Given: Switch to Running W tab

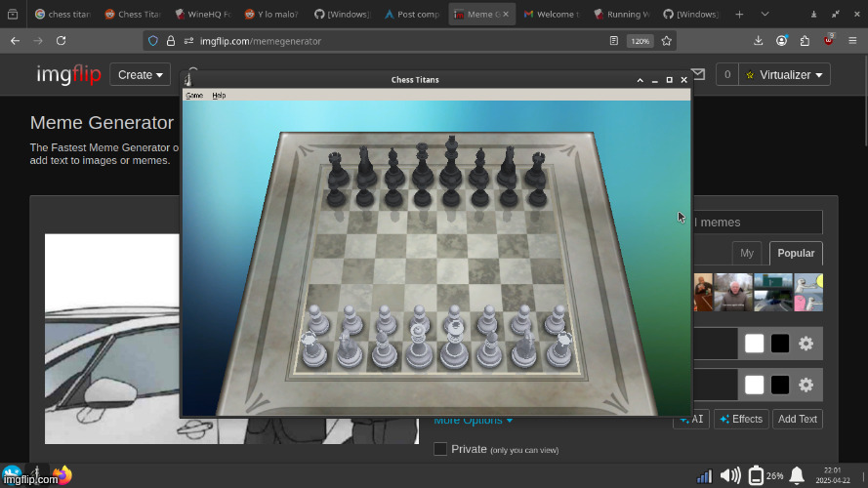Looking at the screenshot, I should click(x=622, y=15).
